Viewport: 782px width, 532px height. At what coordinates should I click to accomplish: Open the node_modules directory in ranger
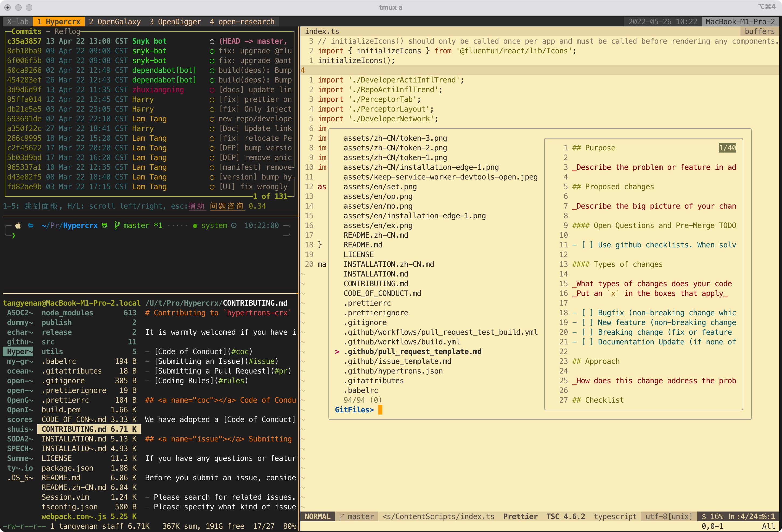coord(67,313)
